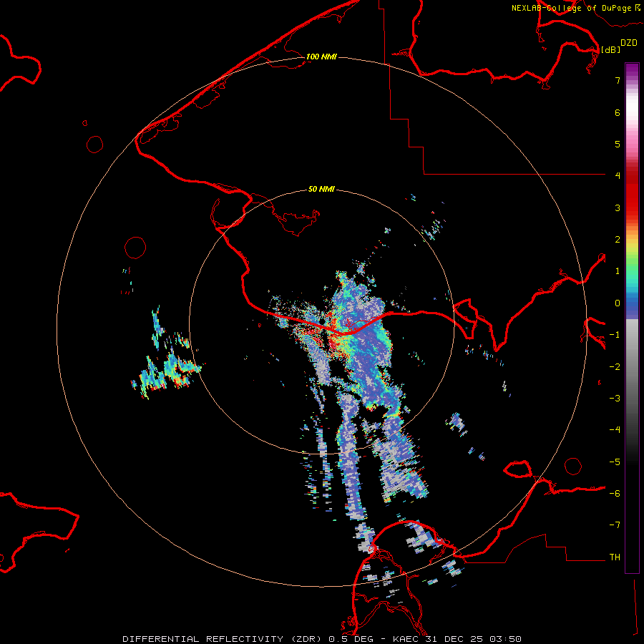This screenshot has width=644, height=644.
Task: Click the 4 value on color scale
Action: [x=618, y=176]
